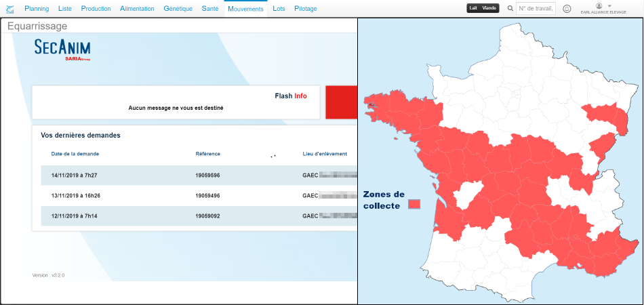This screenshot has width=644, height=305.
Task: Click reference 19059596
Action: coord(208,176)
